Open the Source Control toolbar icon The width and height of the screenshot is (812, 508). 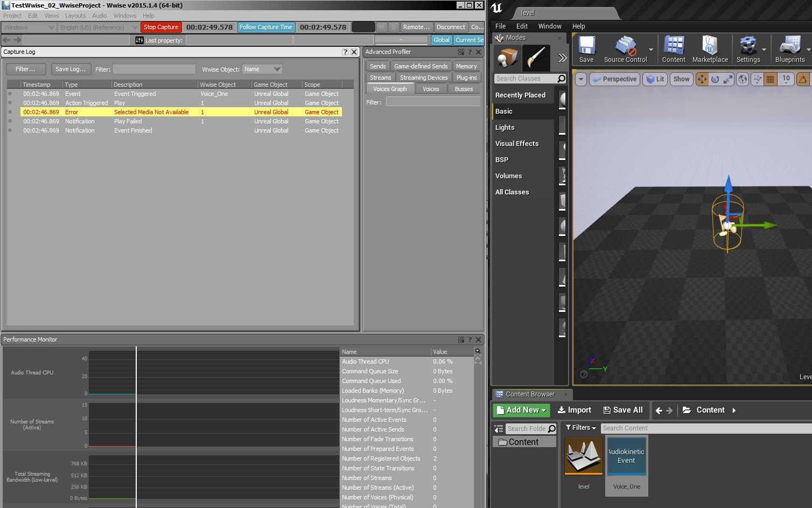coord(625,50)
